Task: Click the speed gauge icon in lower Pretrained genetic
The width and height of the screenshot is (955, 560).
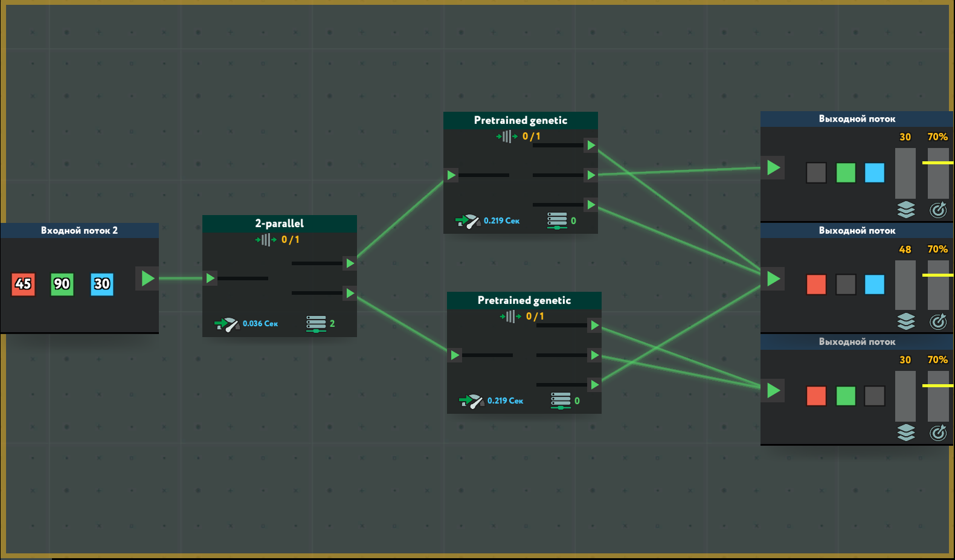Action: (x=472, y=401)
